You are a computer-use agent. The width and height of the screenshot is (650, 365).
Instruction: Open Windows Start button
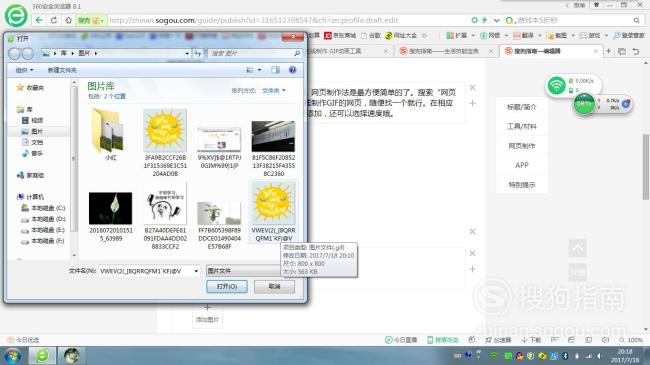13,356
